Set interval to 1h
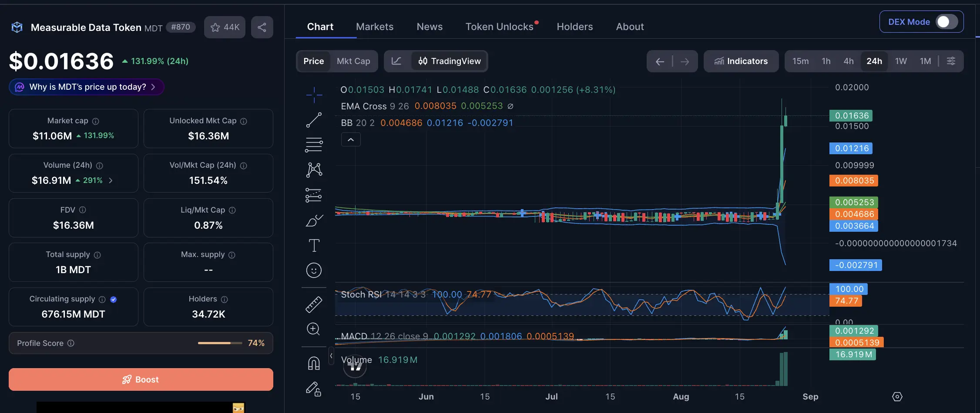Screen dimensions: 980x413 [826, 61]
